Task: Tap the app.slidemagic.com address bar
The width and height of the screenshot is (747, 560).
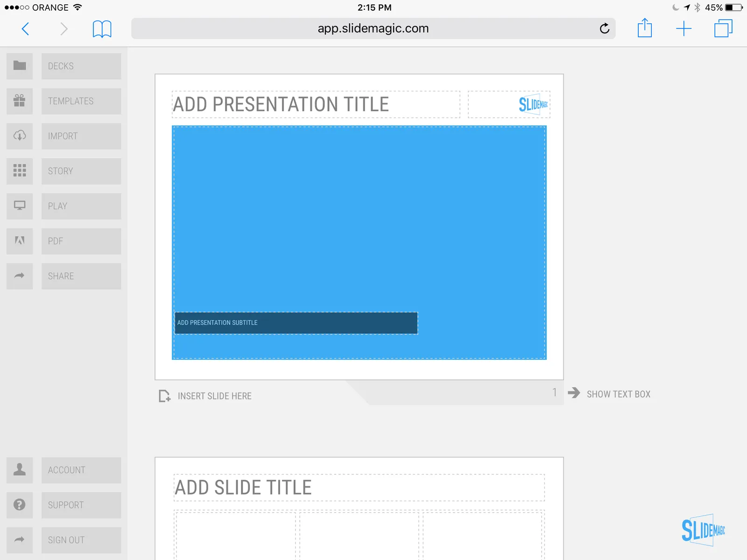Action: click(373, 28)
